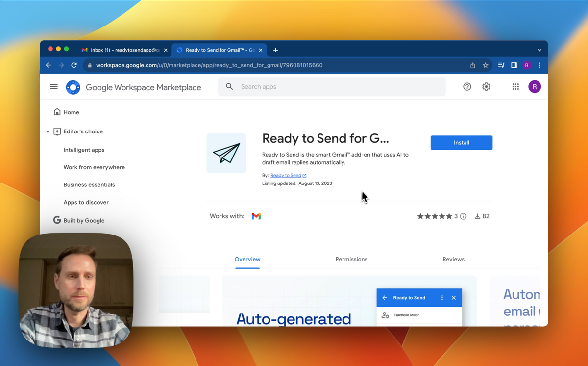The height and width of the screenshot is (366, 588).
Task: Go back with the browser back arrow
Action: [x=49, y=65]
